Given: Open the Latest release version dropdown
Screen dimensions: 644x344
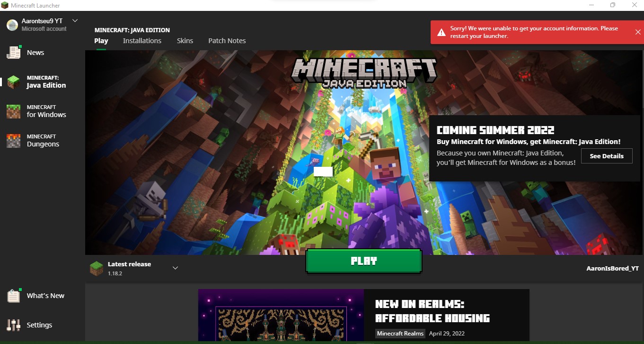Looking at the screenshot, I should (175, 268).
